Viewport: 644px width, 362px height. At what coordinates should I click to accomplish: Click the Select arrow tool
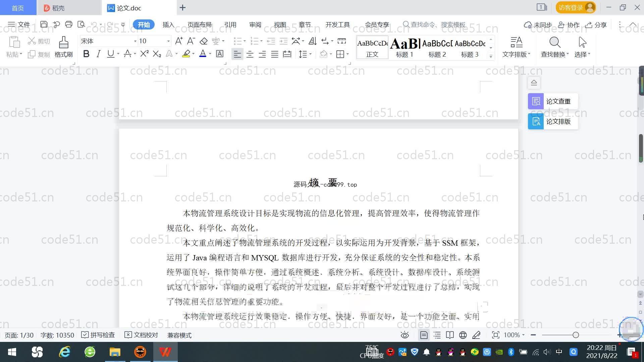point(582,47)
